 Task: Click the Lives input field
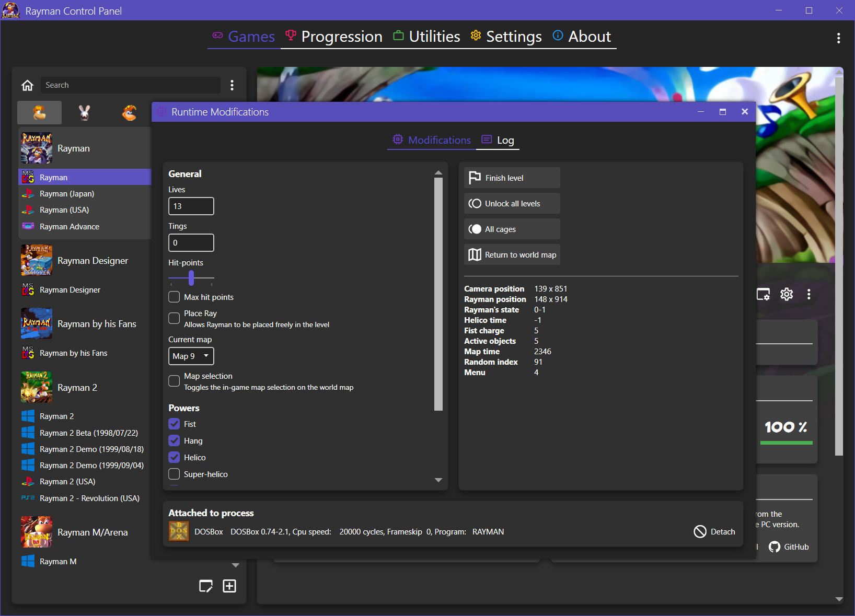click(x=191, y=206)
